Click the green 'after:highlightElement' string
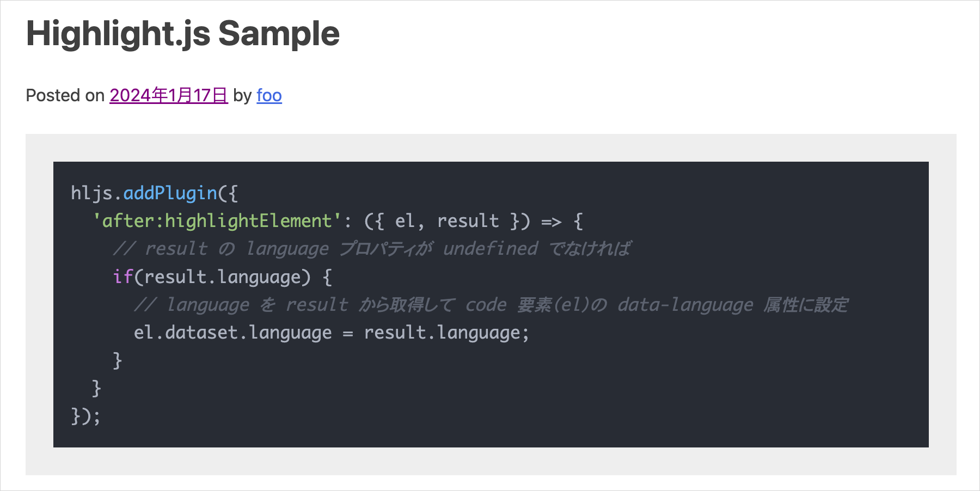980x491 pixels. pos(217,221)
